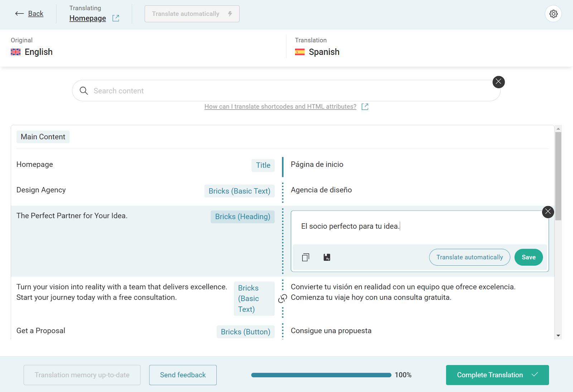Click the 100% translation progress bar
This screenshot has height=392, width=573.
pos(321,375)
